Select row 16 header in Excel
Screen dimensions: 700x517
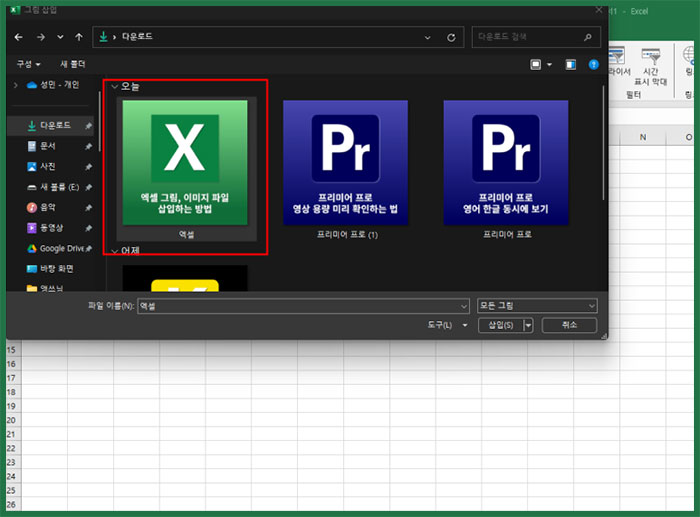[11, 364]
